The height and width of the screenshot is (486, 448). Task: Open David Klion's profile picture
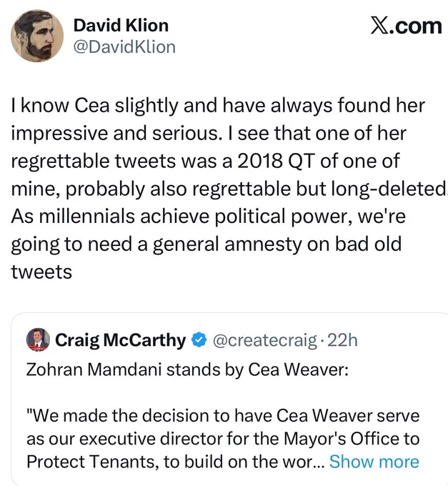[37, 36]
